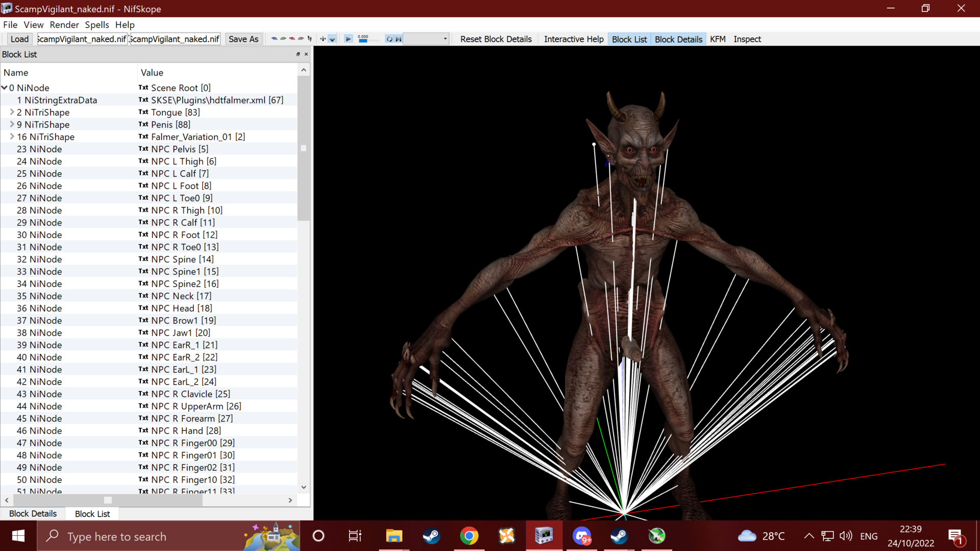Click the flip/center view icon
Screen dimensions: 980x551
coord(323,39)
